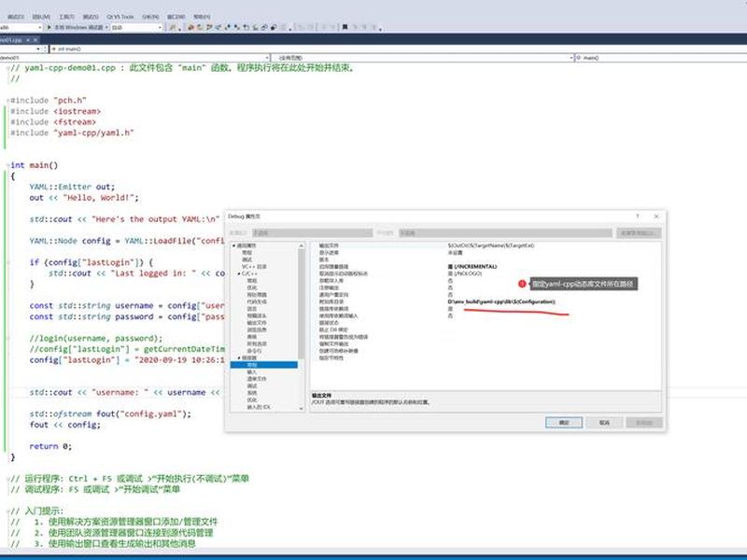Select 代码生成 under C/C++
The width and height of the screenshot is (747, 560).
[257, 301]
